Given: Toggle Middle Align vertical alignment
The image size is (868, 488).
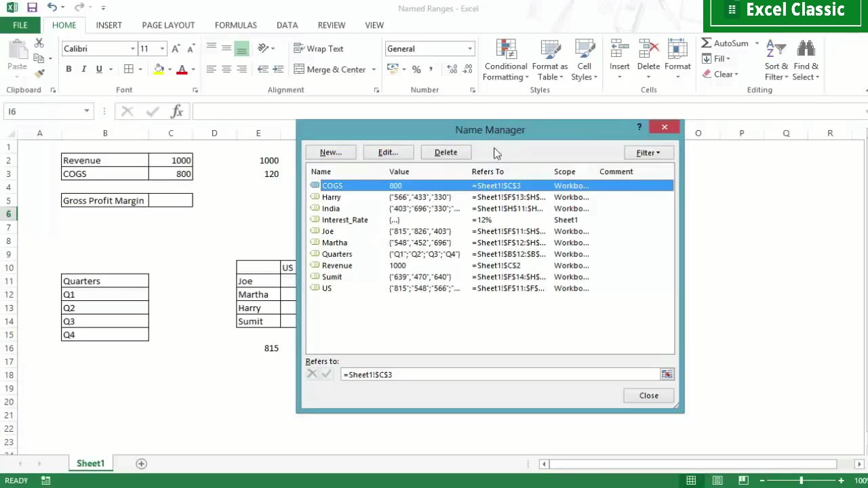Looking at the screenshot, I should (x=226, y=49).
